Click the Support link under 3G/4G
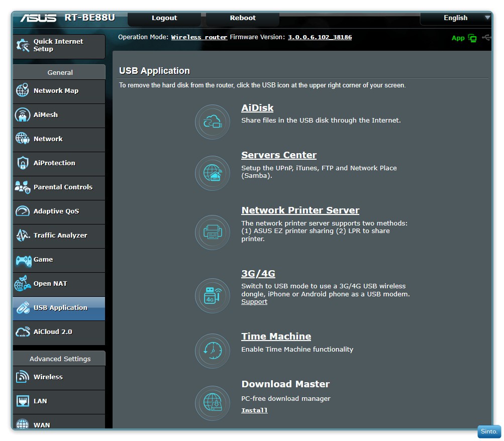This screenshot has height=441, width=504. click(x=254, y=302)
